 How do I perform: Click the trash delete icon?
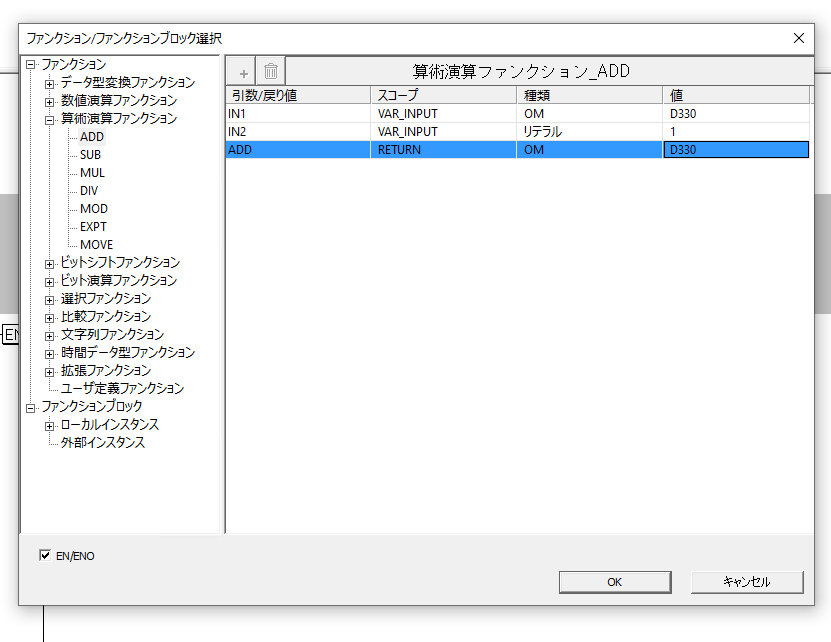pyautogui.click(x=271, y=72)
